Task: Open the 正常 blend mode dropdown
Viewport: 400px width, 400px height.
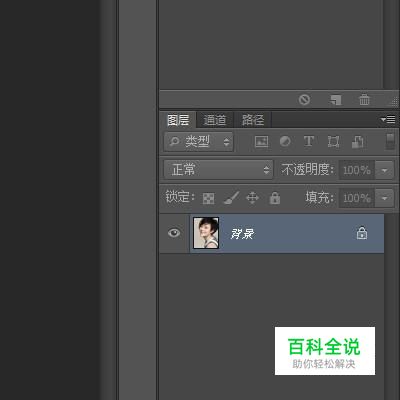Action: (x=218, y=170)
